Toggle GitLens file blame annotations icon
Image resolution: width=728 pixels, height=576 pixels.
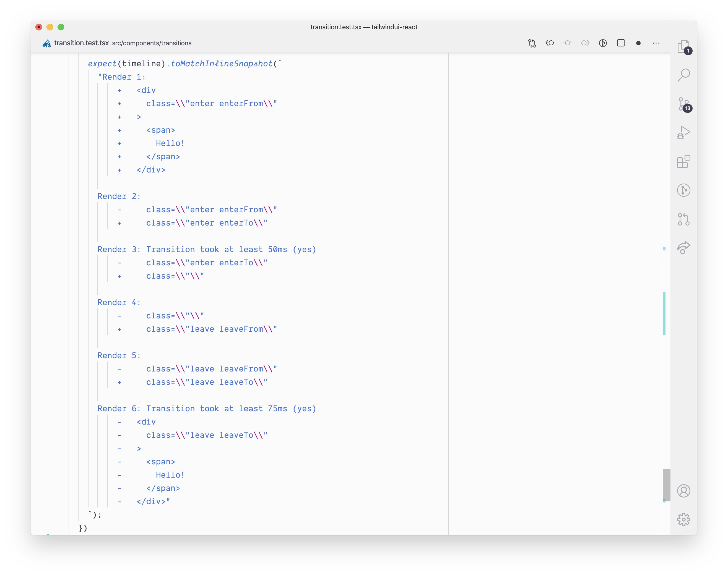[x=603, y=43]
